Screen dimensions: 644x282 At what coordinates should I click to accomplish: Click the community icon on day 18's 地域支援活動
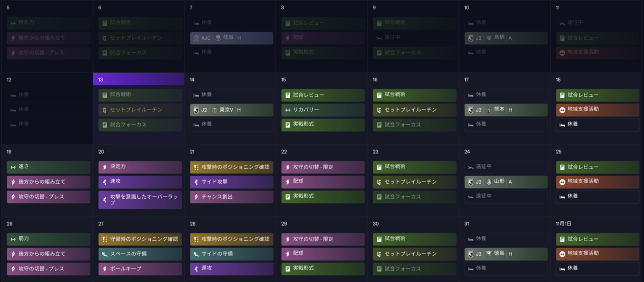tap(562, 109)
